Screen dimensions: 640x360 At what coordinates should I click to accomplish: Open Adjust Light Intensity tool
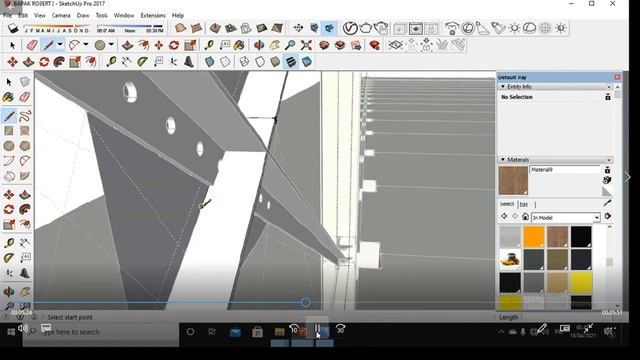(561, 28)
